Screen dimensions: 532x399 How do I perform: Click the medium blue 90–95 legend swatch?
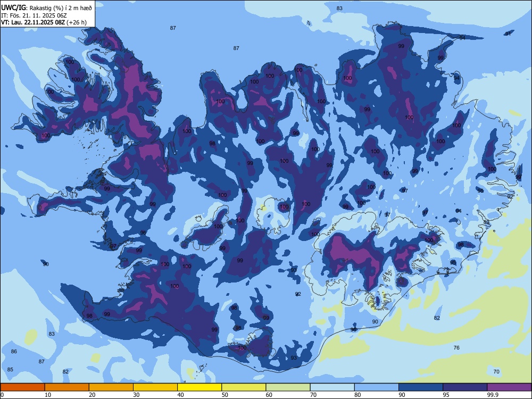point(421,387)
